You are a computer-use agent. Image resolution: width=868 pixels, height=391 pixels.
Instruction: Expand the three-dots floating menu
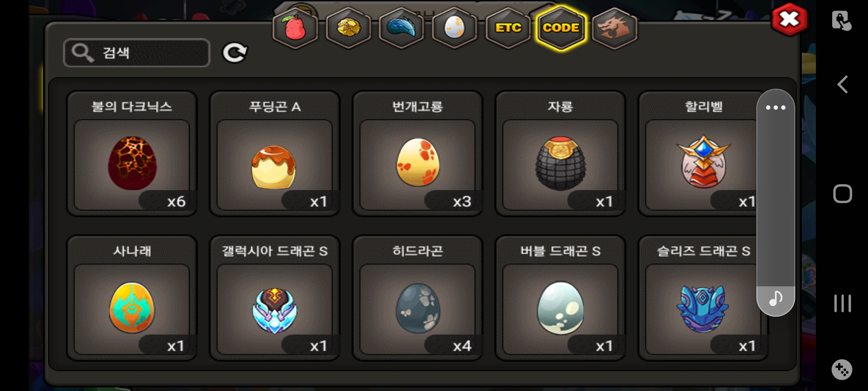pos(775,108)
